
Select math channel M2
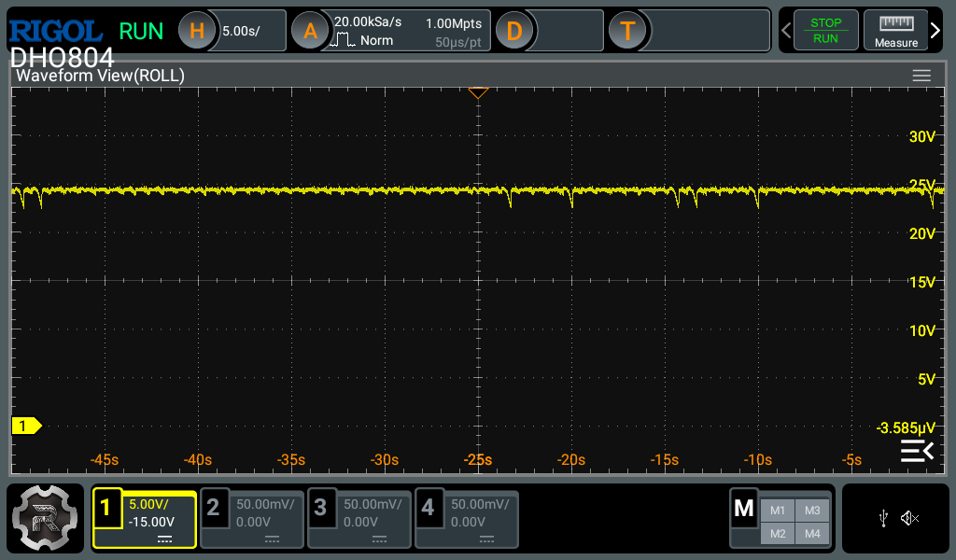coord(778,534)
